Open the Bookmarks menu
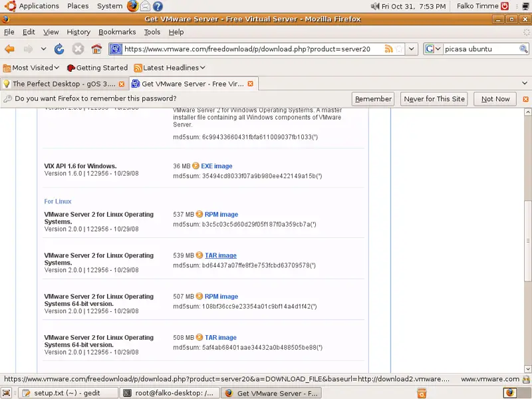Viewport: 532px width, 399px height. (x=117, y=32)
